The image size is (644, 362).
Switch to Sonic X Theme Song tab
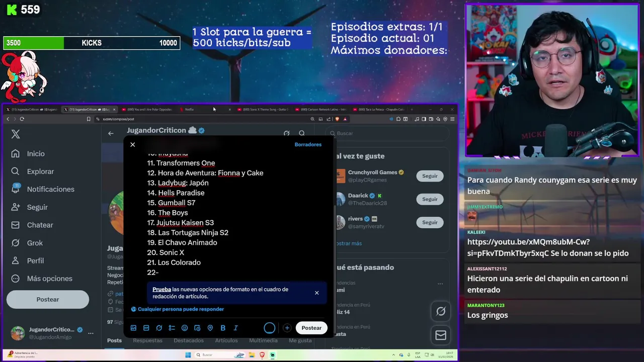click(x=262, y=109)
